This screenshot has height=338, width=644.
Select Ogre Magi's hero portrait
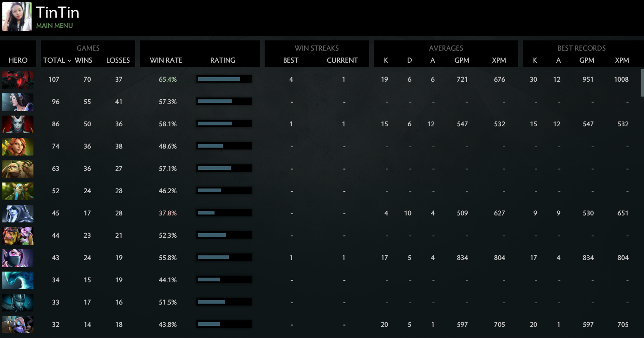click(x=18, y=235)
